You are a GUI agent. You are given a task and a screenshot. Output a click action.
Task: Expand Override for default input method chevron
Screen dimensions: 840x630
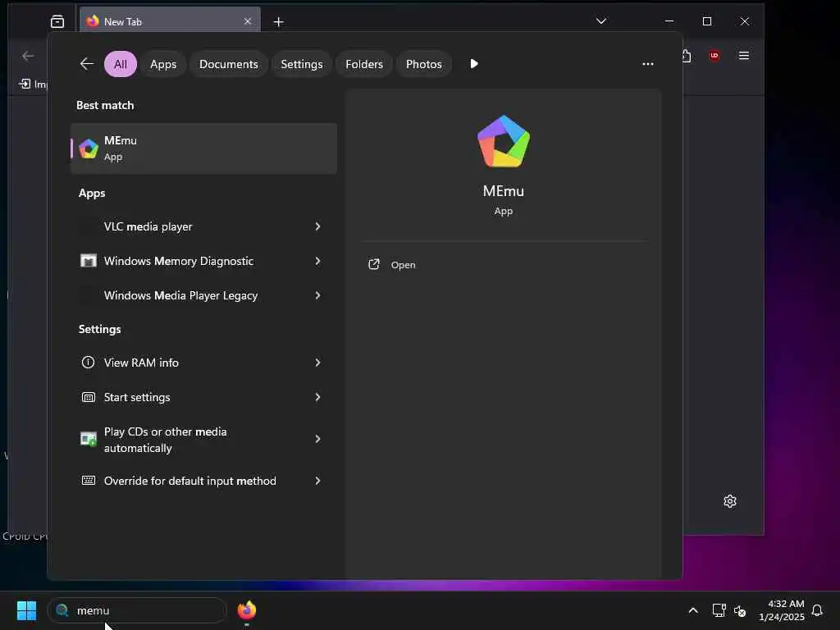pyautogui.click(x=317, y=481)
